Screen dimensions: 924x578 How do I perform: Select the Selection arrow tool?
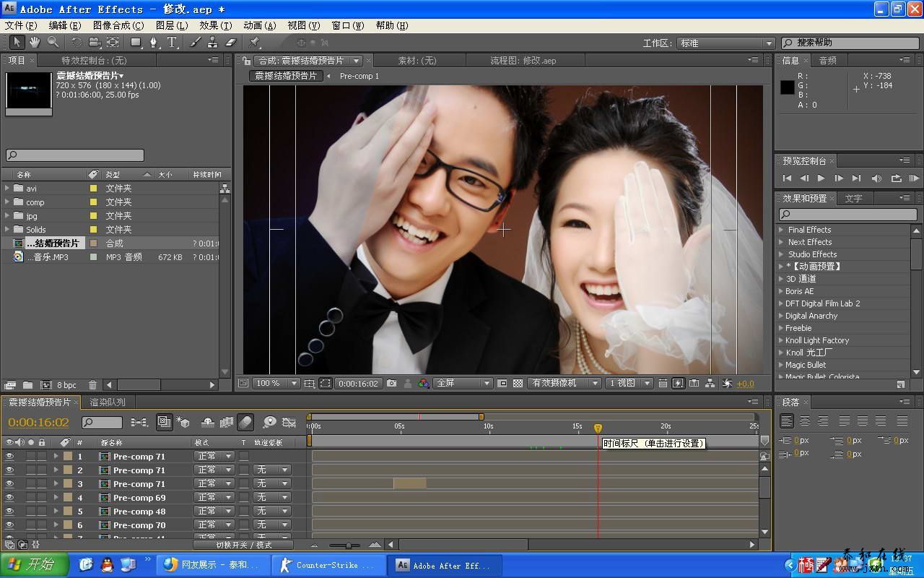click(x=17, y=43)
